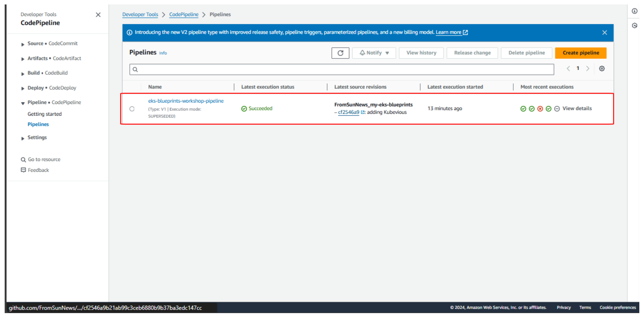Screen dimensions: 644x318
Task: Expand Source CodeCommit section
Action: click(x=23, y=44)
